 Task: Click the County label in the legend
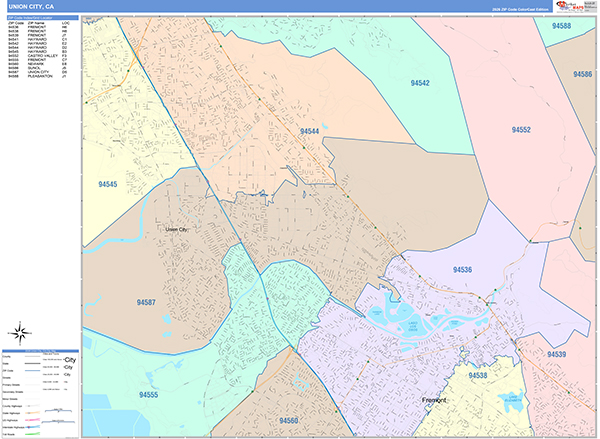(x=6, y=356)
